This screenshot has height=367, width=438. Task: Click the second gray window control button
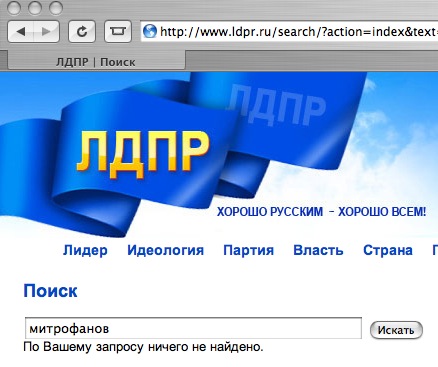coord(35,8)
